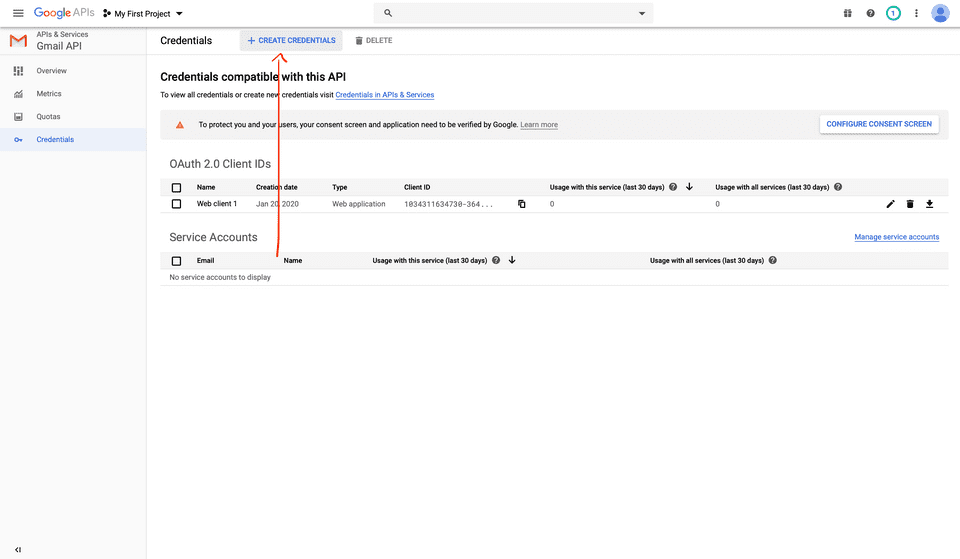
Task: Open the user account avatar
Action: click(x=940, y=13)
